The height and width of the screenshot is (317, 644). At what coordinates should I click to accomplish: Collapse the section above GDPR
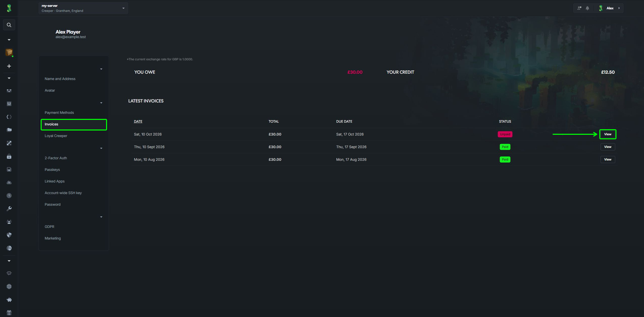click(101, 217)
